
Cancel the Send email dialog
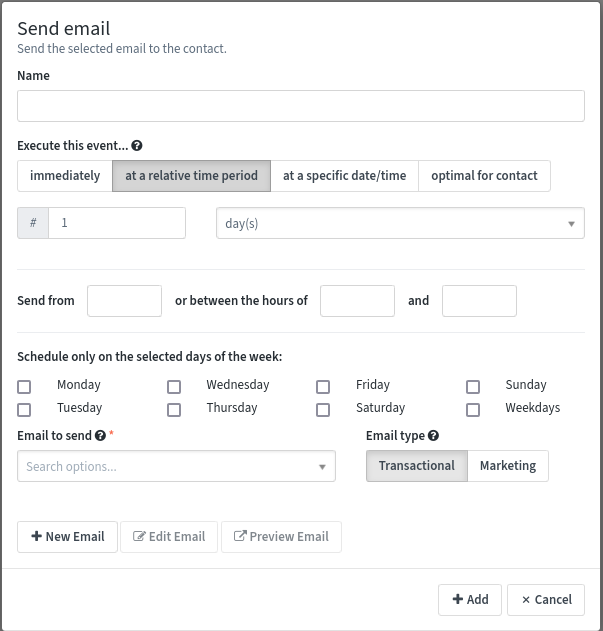tap(546, 599)
